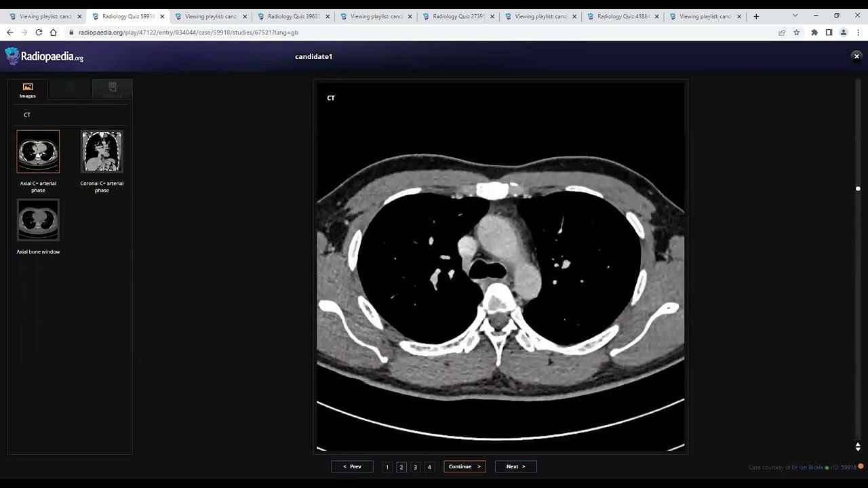Click the image stack scroll handle
868x488 pixels.
858,188
